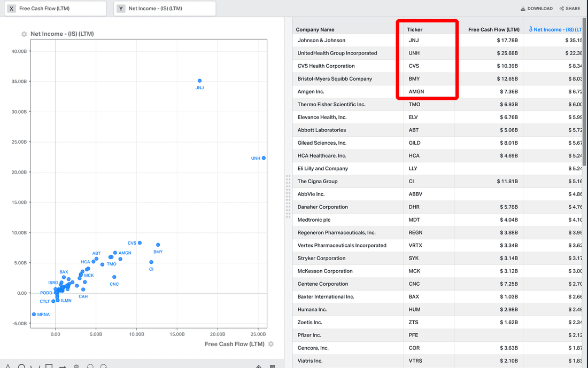Screen dimensions: 588x368
Task: Click CVS Health Corporation row
Action: coord(437,66)
